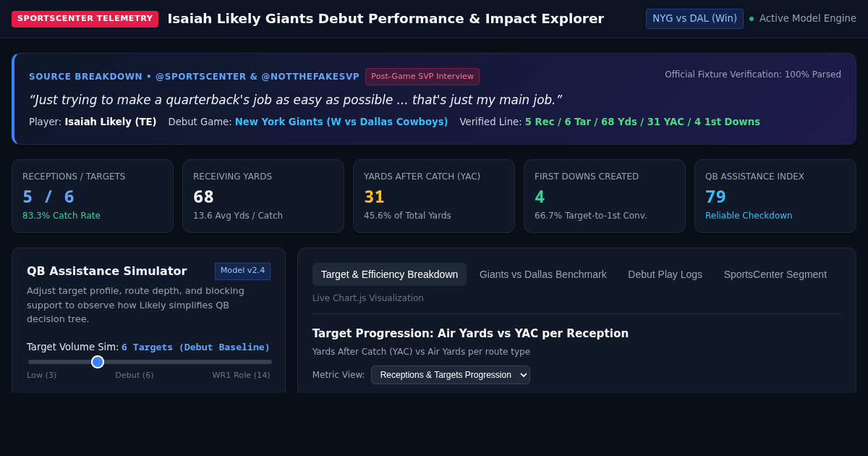The width and height of the screenshot is (868, 456).
Task: Select the Yards After Catch (YAC) card
Action: point(434,196)
